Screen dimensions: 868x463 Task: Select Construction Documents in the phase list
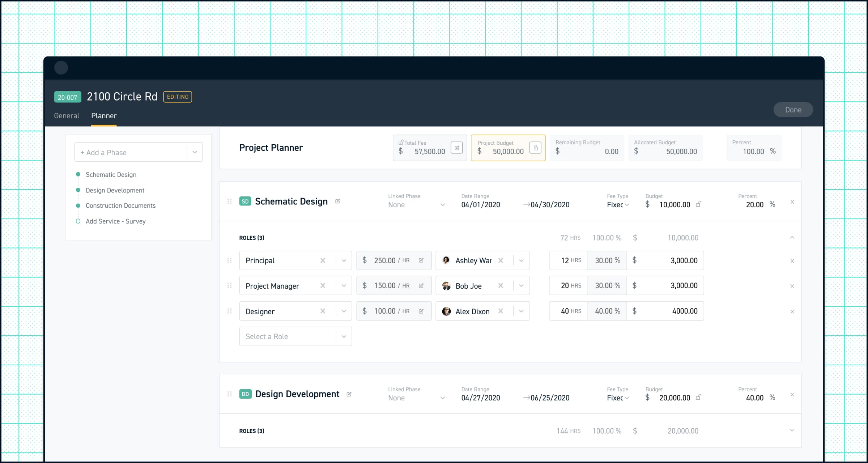[x=120, y=205]
